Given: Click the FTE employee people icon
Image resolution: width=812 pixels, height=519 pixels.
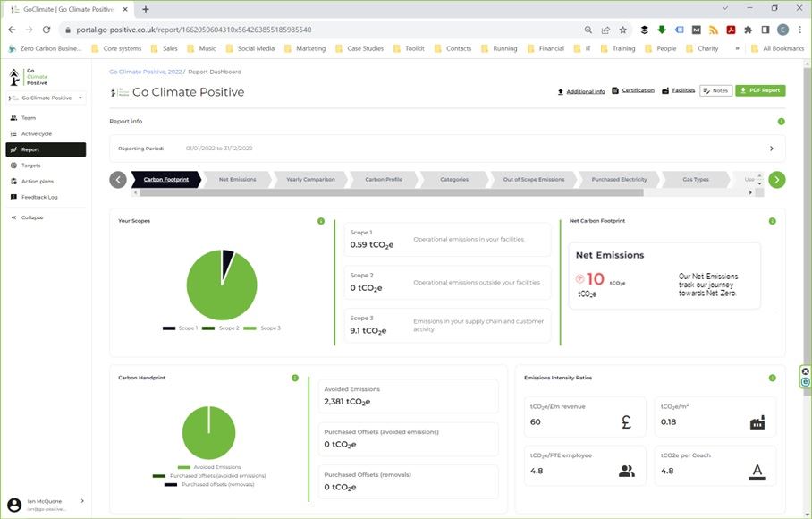Looking at the screenshot, I should [x=627, y=472].
